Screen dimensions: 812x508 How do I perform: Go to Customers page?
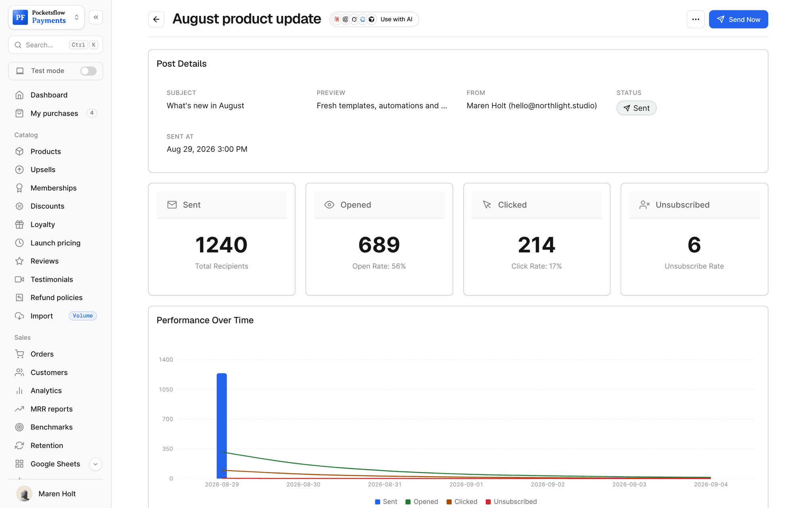[x=56, y=372]
